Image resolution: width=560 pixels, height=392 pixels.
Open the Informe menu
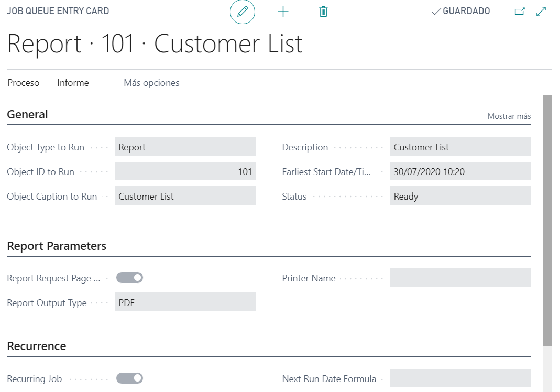(x=73, y=83)
